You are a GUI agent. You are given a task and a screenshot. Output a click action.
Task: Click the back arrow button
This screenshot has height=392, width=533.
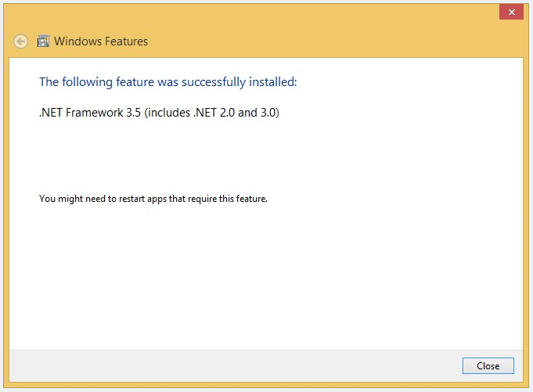coord(21,41)
